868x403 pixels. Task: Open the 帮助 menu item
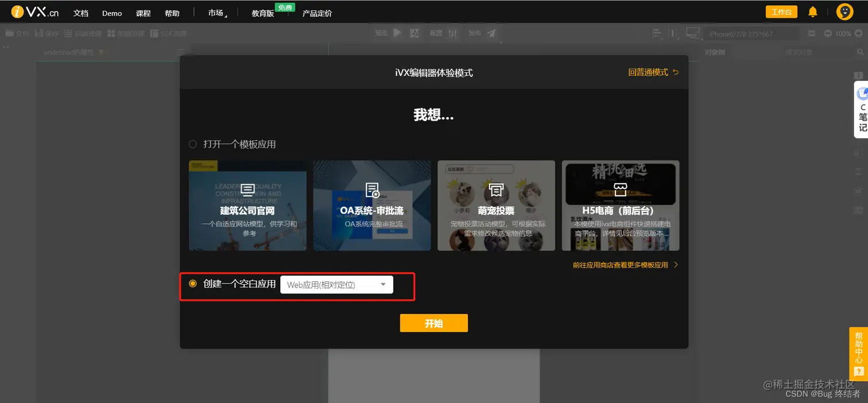point(172,13)
